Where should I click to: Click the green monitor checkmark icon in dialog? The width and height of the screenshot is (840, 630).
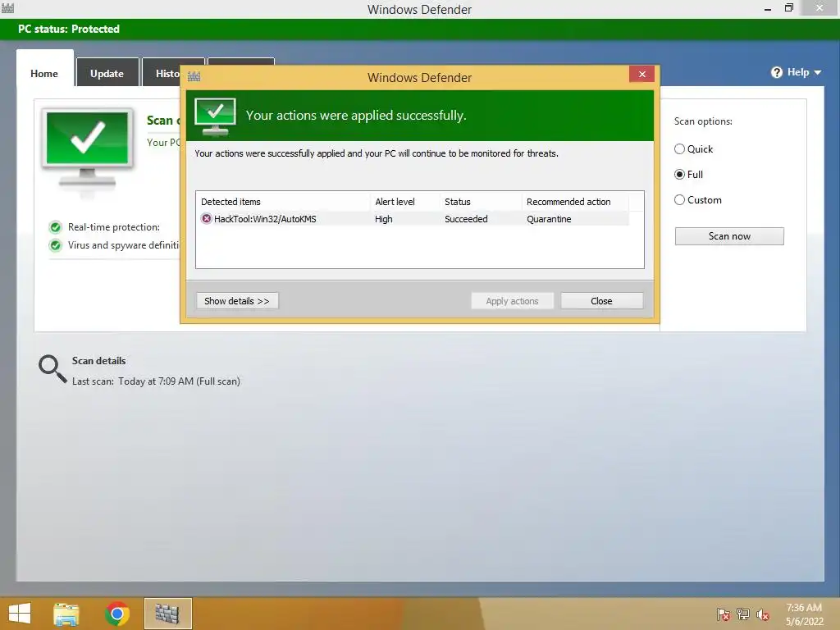[x=216, y=116]
